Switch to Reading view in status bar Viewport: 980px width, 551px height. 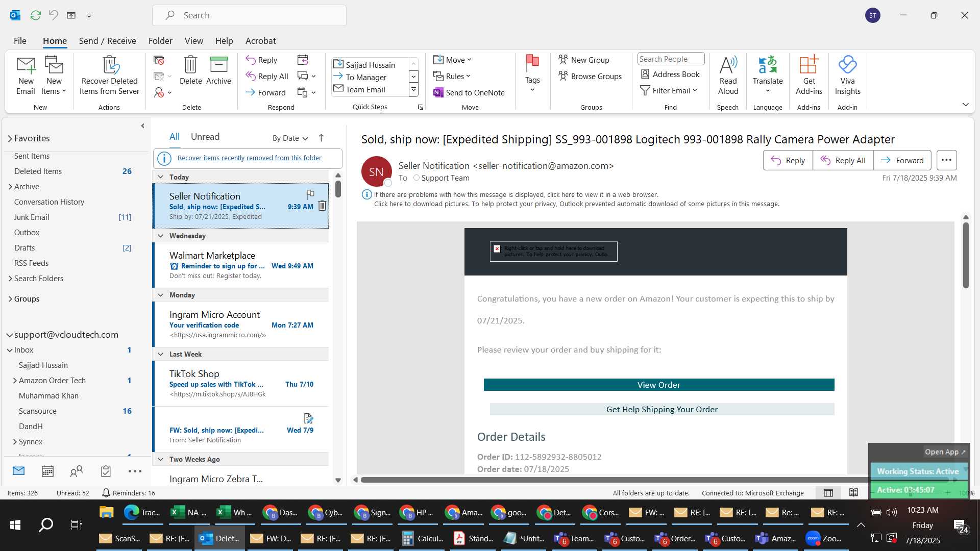coord(853,493)
